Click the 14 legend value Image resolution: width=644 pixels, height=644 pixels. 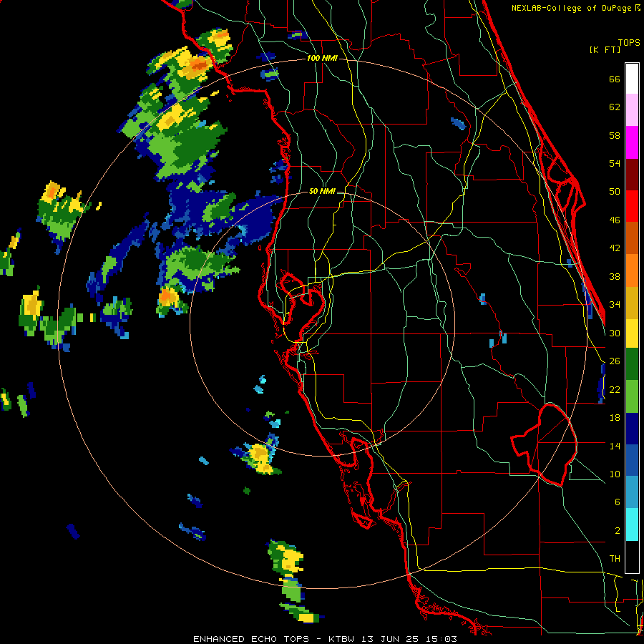(x=615, y=446)
